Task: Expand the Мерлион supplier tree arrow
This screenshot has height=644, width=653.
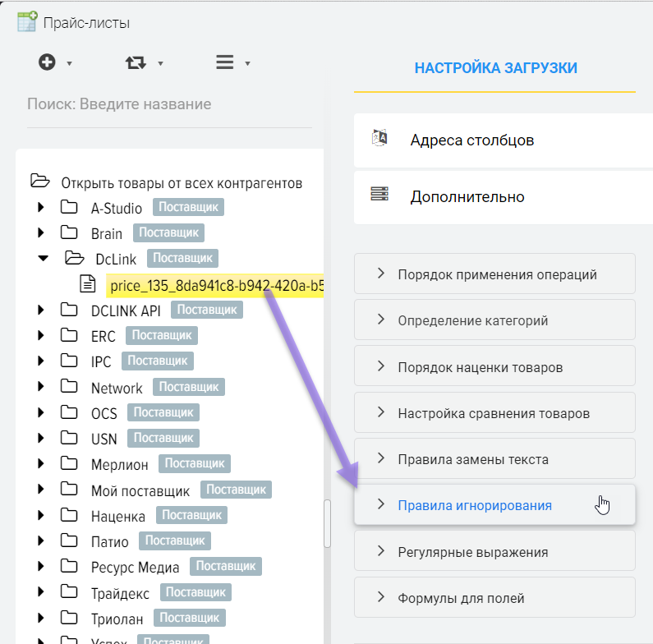Action: click(41, 465)
